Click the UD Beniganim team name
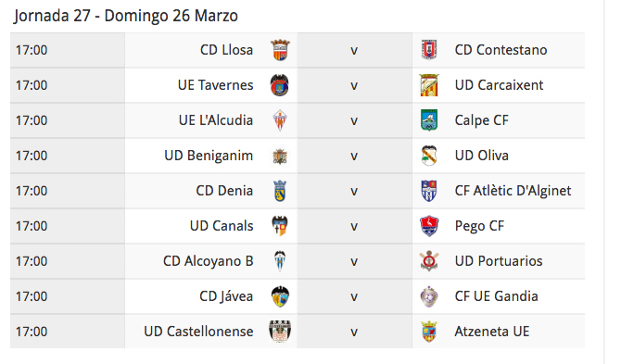The height and width of the screenshot is (364, 621). pos(209,156)
